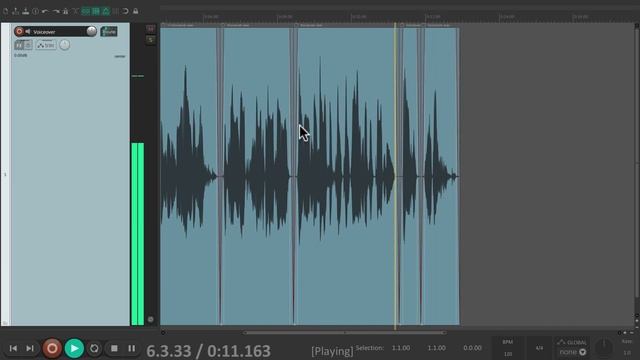Click the selection end 1.1.00 field

pos(436,348)
